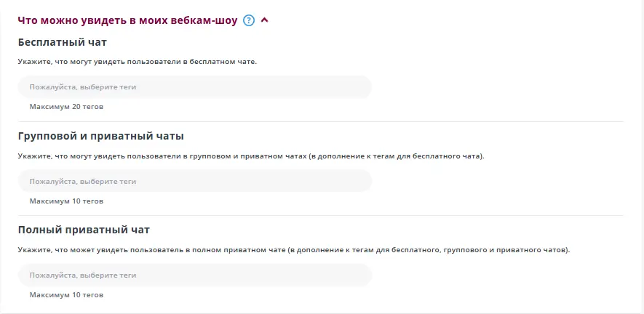Image resolution: width=644 pixels, height=314 pixels.
Task: Click the question mark help icon
Action: 249,21
